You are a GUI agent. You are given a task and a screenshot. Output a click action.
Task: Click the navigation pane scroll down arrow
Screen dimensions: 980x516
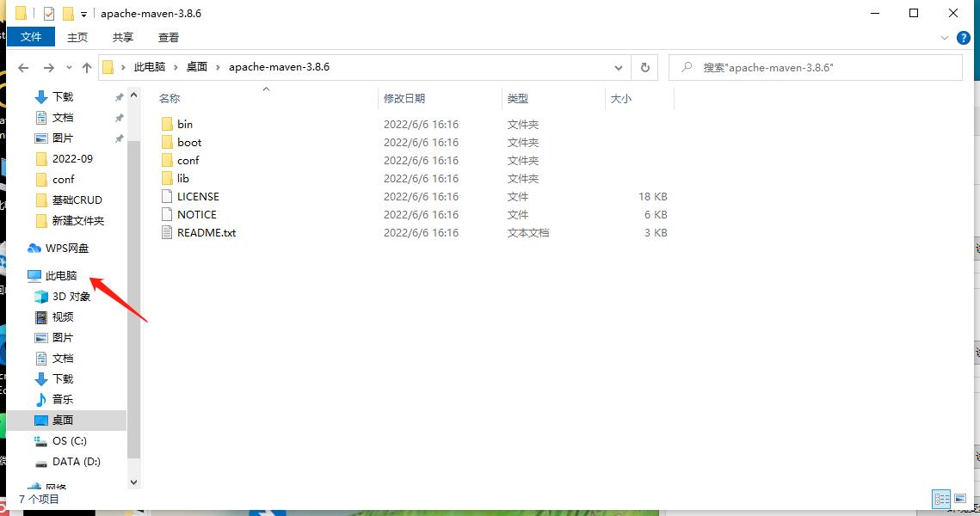[133, 482]
